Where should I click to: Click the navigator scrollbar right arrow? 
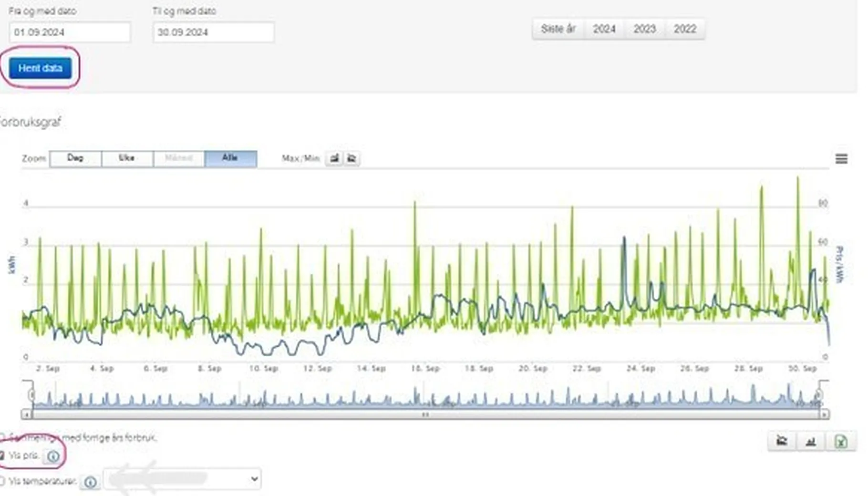[x=824, y=414]
